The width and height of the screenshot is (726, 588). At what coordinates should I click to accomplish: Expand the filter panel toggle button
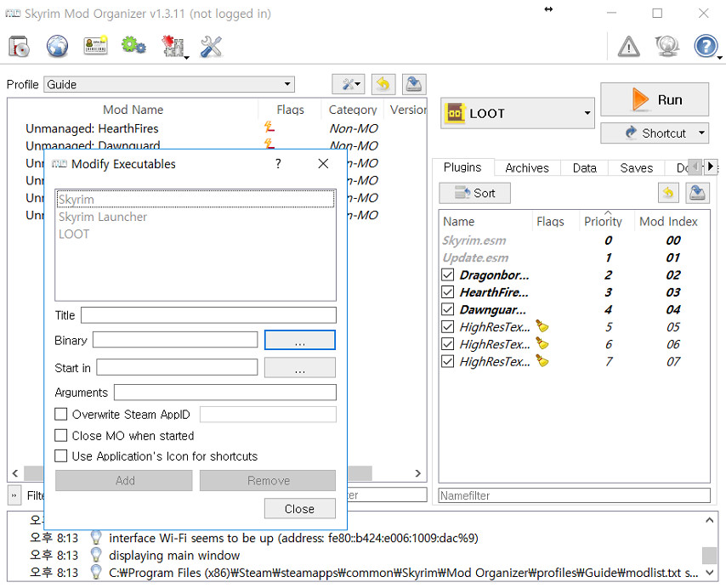tap(14, 495)
